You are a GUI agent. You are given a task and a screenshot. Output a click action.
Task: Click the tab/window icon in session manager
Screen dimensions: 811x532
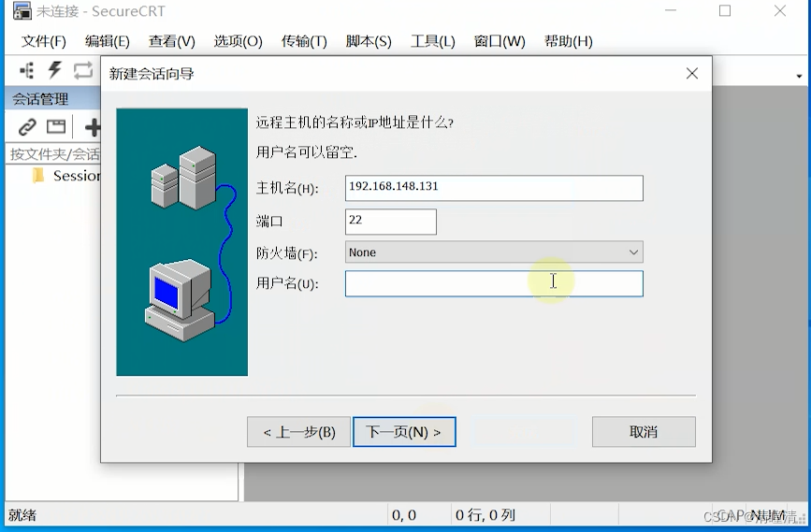[x=56, y=126]
